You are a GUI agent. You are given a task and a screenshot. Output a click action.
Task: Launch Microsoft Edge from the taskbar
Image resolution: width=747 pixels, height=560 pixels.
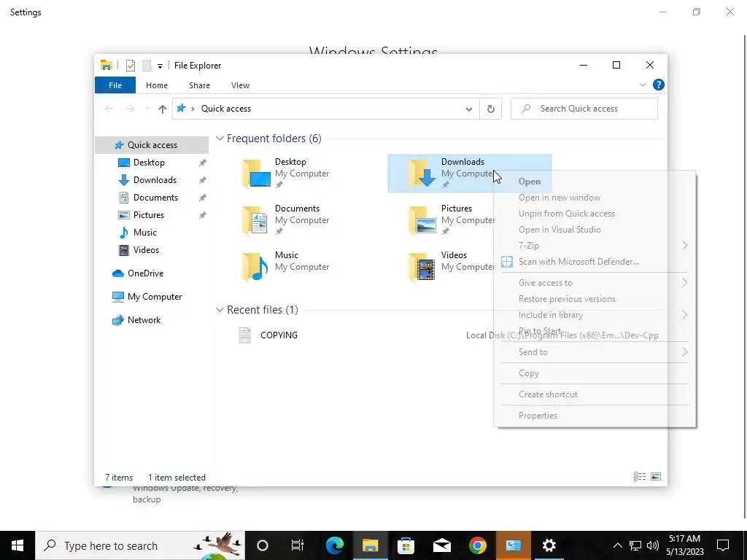pyautogui.click(x=335, y=545)
